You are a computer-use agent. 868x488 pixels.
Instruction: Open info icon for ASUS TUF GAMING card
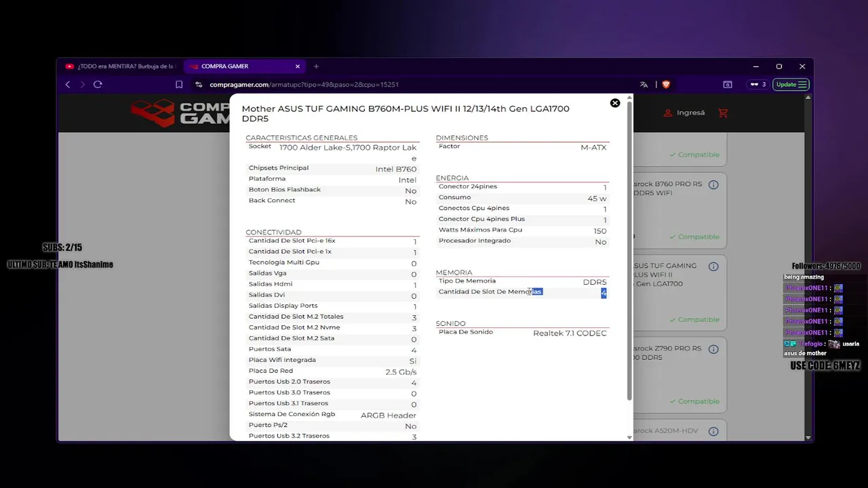tap(713, 266)
